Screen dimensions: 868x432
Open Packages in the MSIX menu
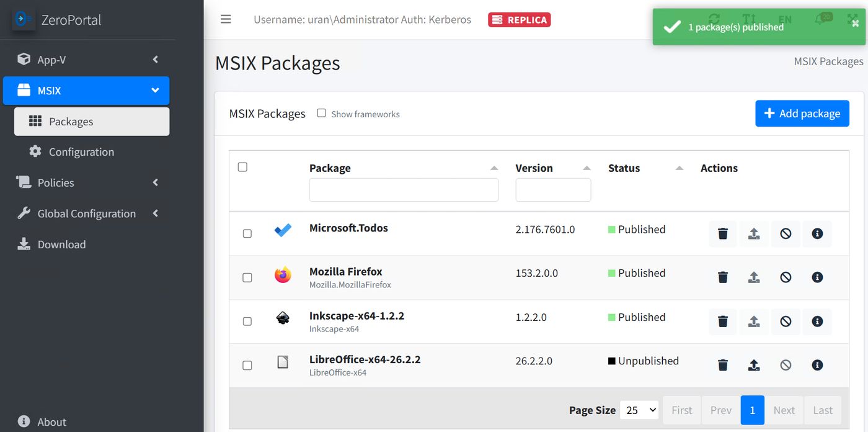pos(92,122)
